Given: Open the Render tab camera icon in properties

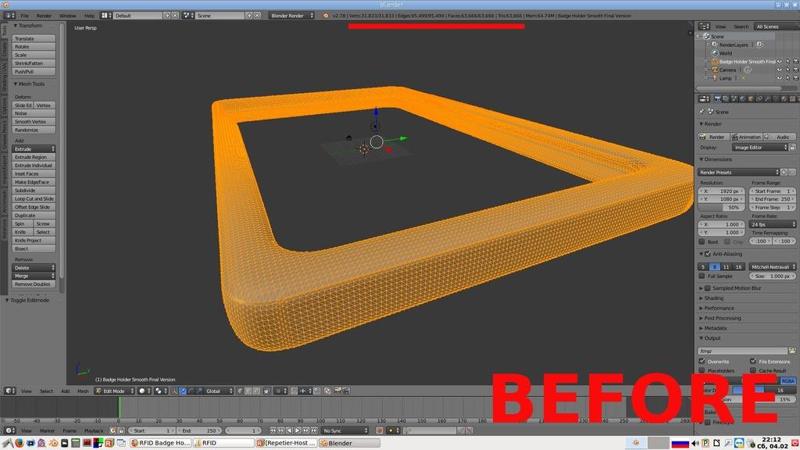Looking at the screenshot, I should pos(717,98).
